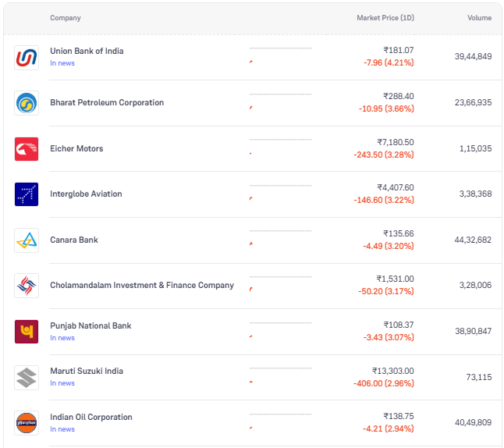Open 'In news' under Union Bank of India

[x=62, y=63]
